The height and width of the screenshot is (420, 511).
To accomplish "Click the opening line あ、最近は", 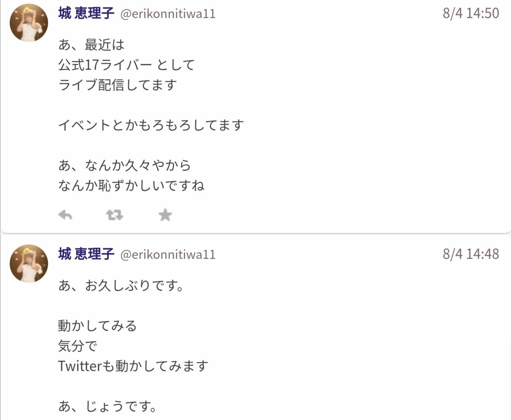I will point(91,45).
